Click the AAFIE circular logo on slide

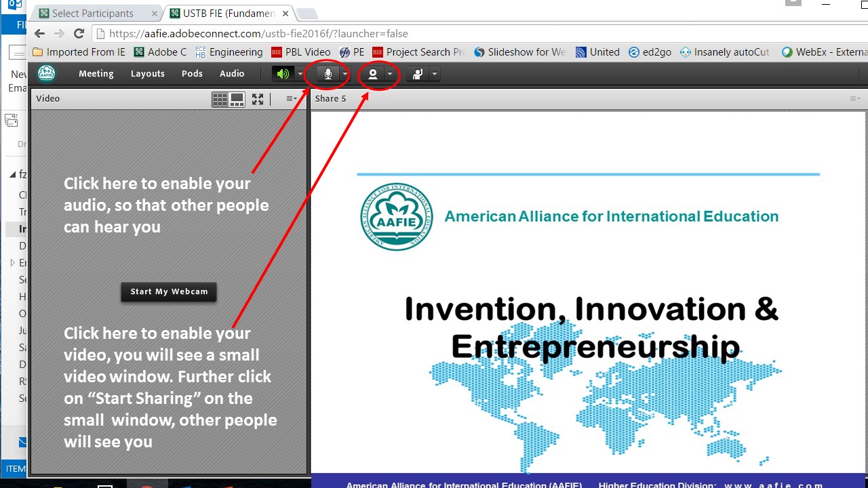(x=396, y=217)
